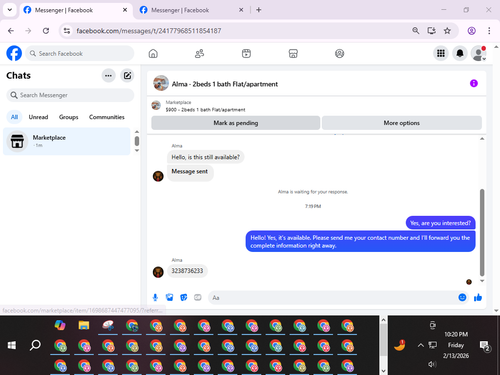Open the Groups icon in top navigation
500x375 pixels.
tap(339, 53)
